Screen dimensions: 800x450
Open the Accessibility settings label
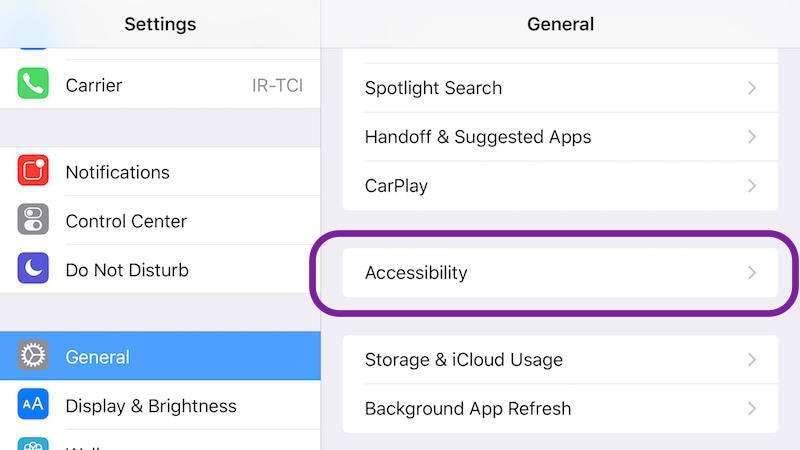pyautogui.click(x=416, y=272)
